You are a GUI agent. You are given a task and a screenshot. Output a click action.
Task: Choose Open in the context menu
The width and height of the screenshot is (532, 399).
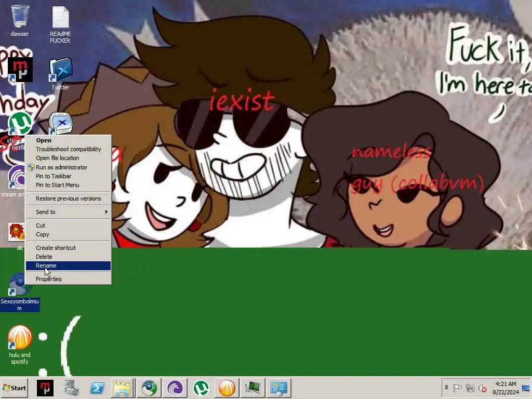69,140
